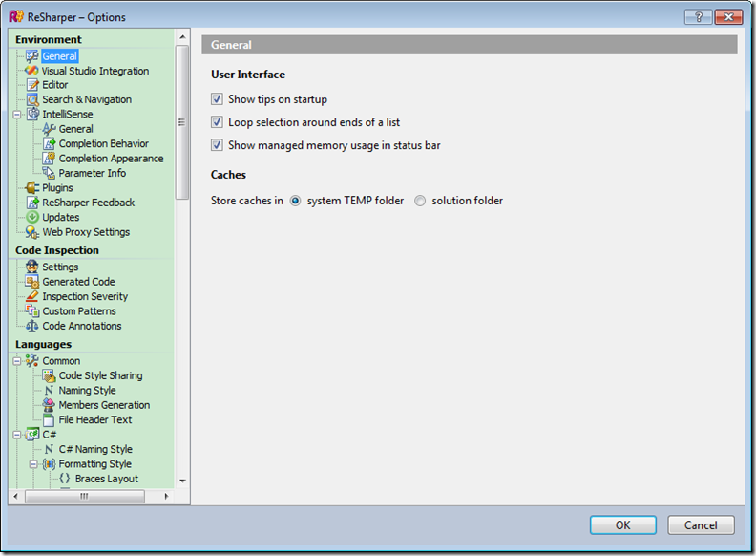Click the Code Inspection Settings icon
Image resolution: width=756 pixels, height=556 pixels.
coord(31,267)
